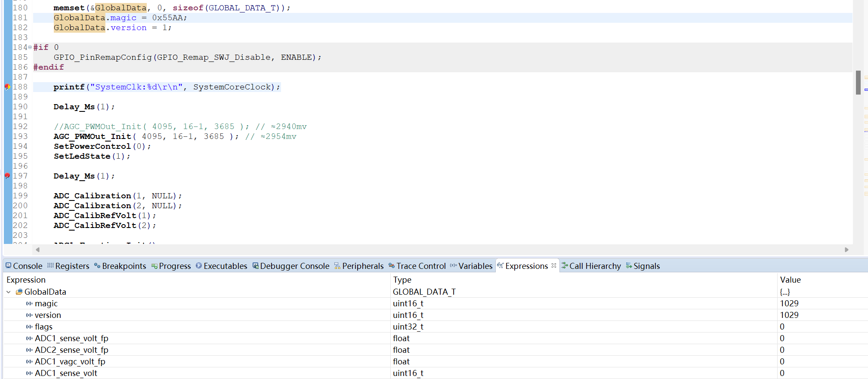This screenshot has width=868, height=379.
Task: Click the Trace Control tab icon
Action: point(392,265)
